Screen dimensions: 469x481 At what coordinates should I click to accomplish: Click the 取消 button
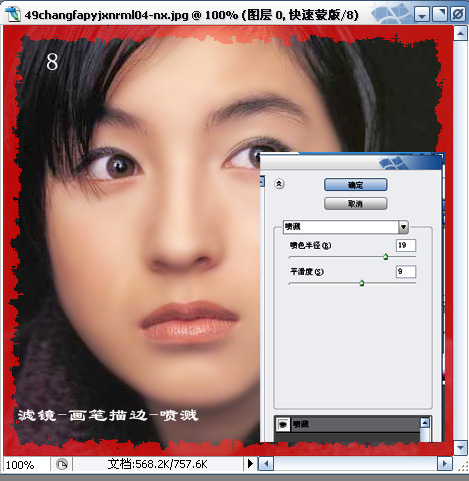click(x=355, y=203)
